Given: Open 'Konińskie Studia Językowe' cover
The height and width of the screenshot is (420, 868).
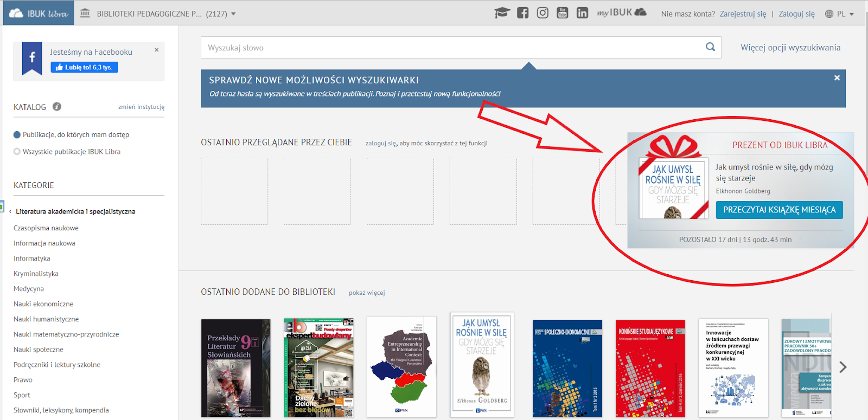Looking at the screenshot, I should [x=650, y=369].
